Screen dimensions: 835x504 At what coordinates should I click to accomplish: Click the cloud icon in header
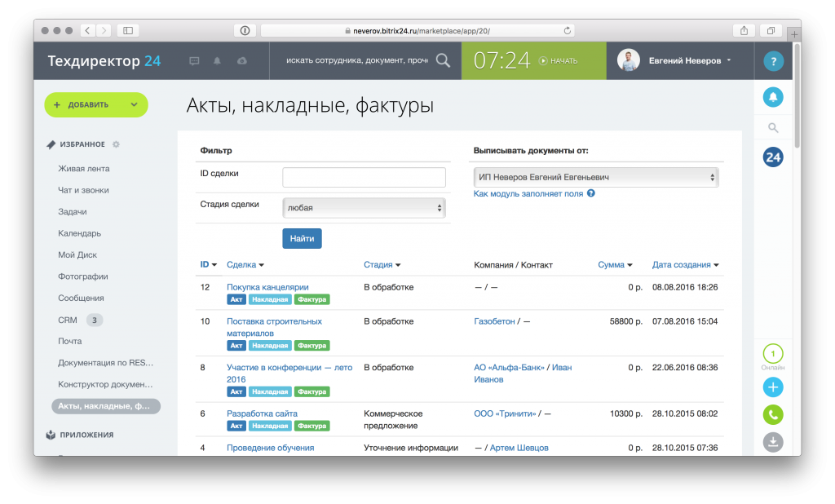tap(241, 61)
